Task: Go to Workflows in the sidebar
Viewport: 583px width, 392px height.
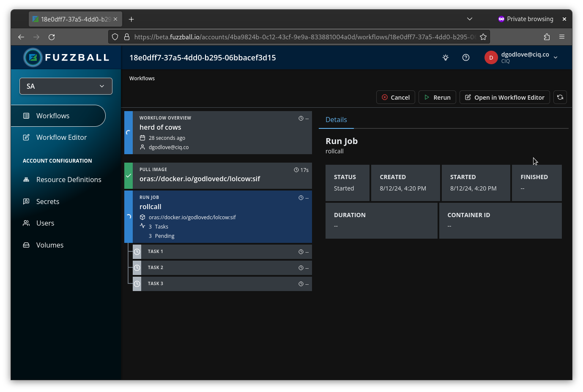Action: click(58, 116)
